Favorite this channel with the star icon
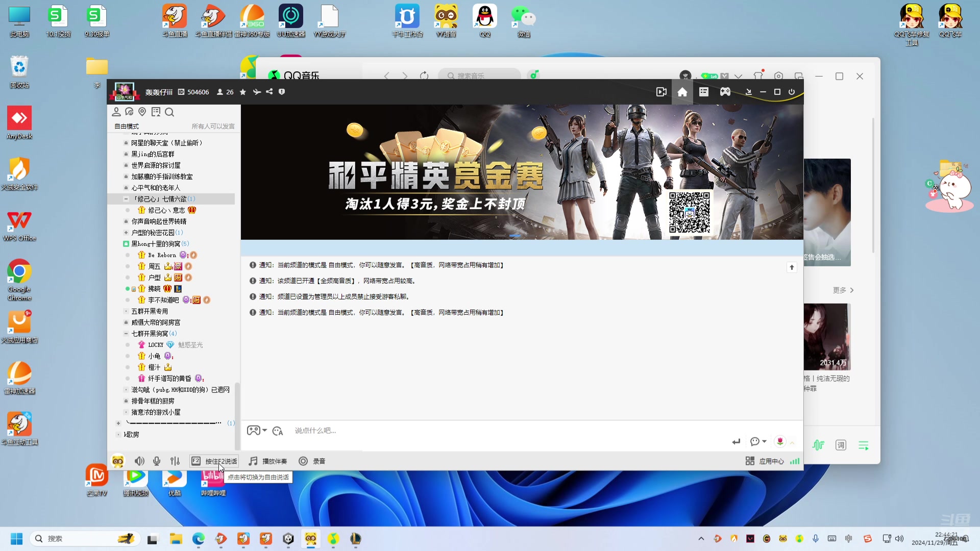 243,92
